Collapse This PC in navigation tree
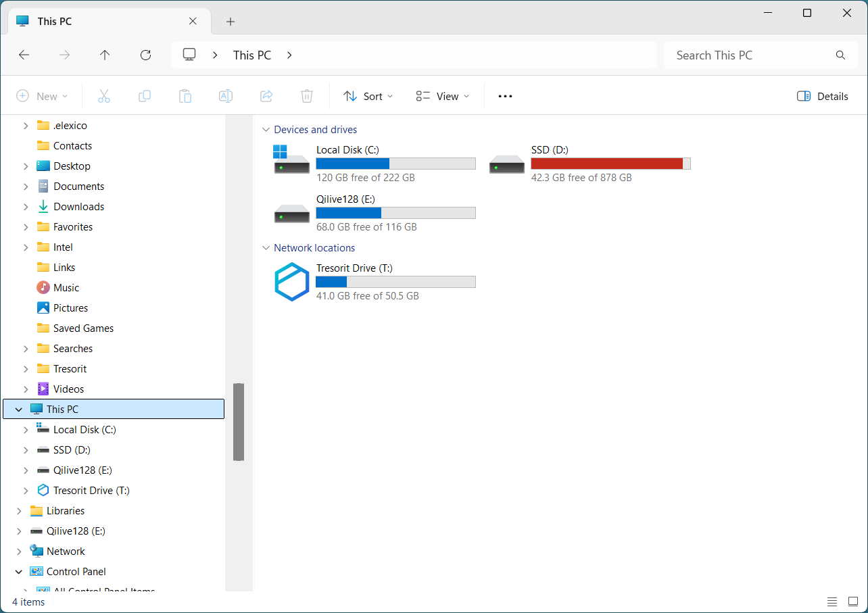The height and width of the screenshot is (613, 868). pyautogui.click(x=19, y=410)
